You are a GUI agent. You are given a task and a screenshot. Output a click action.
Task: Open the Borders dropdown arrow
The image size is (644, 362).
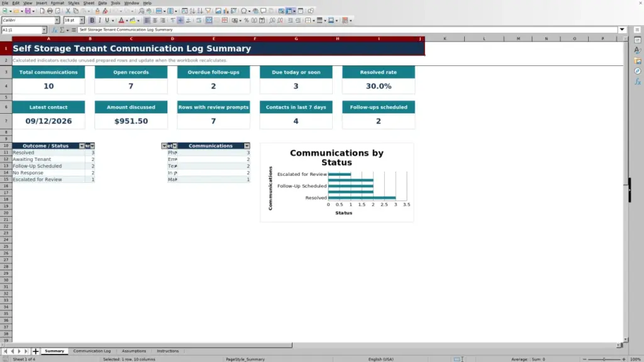[x=314, y=20]
